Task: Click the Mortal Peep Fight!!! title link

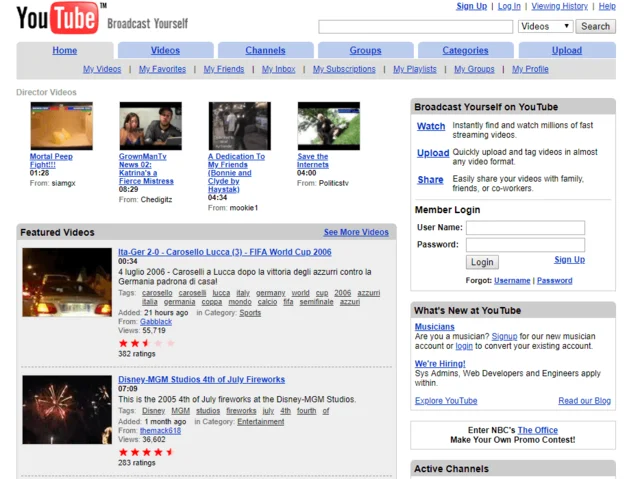Action: click(51, 161)
